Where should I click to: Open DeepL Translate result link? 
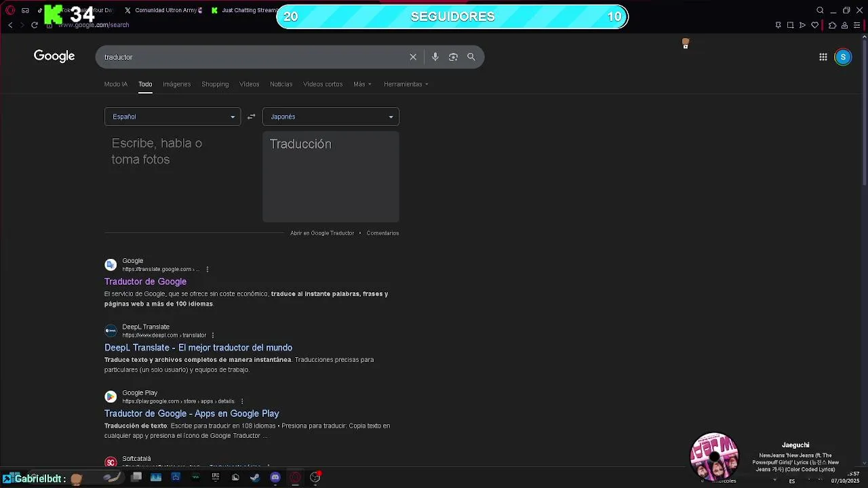click(198, 348)
